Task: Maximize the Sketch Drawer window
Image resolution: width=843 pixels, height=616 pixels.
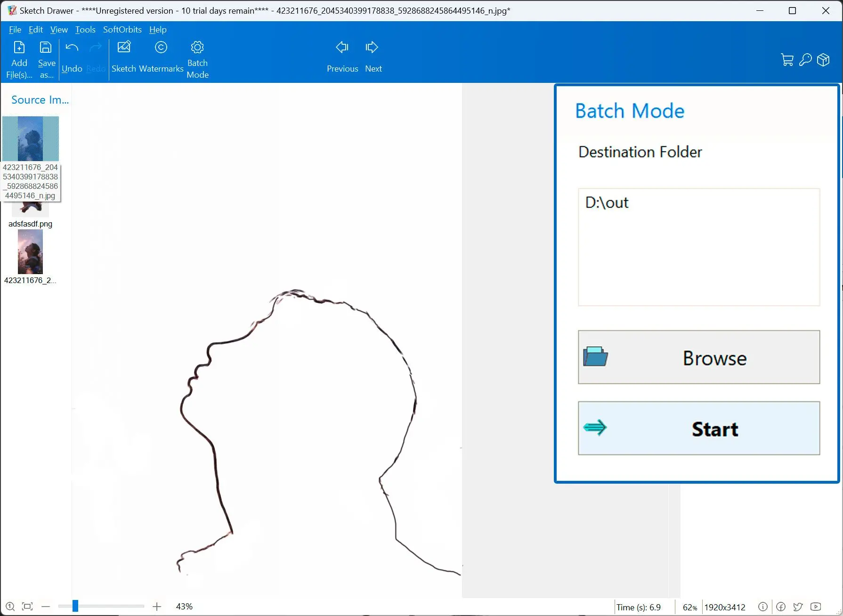Action: pyautogui.click(x=792, y=10)
